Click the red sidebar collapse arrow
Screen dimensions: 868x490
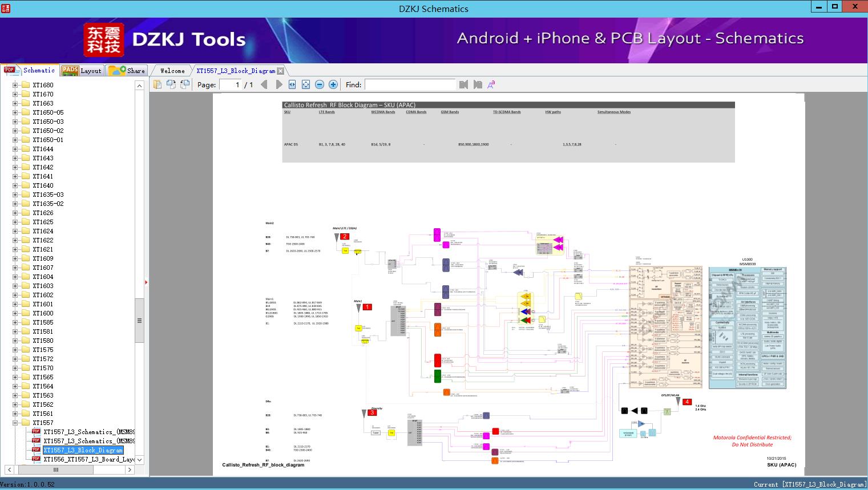click(146, 282)
